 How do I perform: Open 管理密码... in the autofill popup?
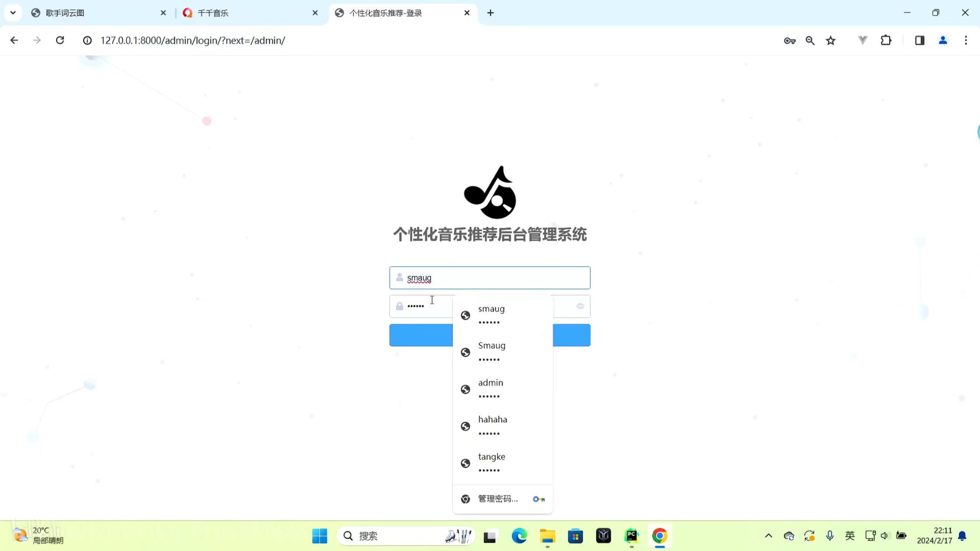[503, 499]
